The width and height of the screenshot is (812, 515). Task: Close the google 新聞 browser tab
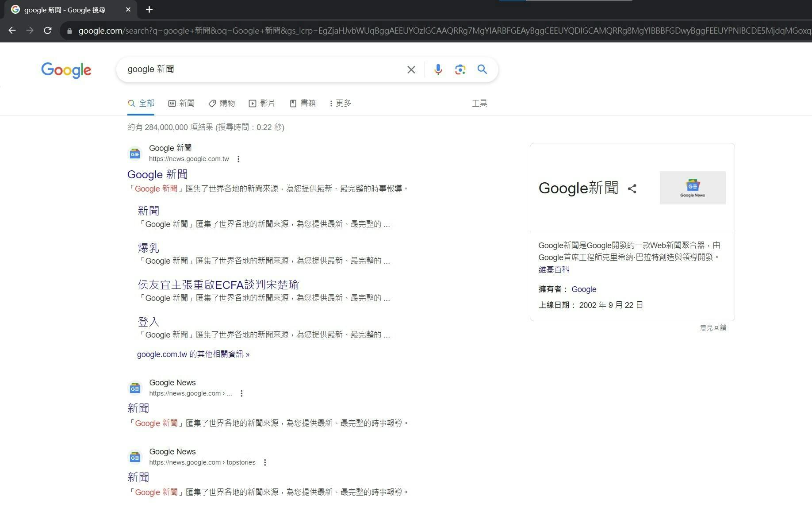click(128, 9)
